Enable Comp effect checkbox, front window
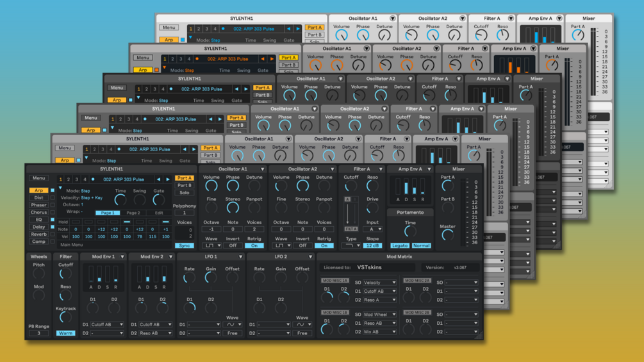The width and height of the screenshot is (644, 362). [x=53, y=242]
